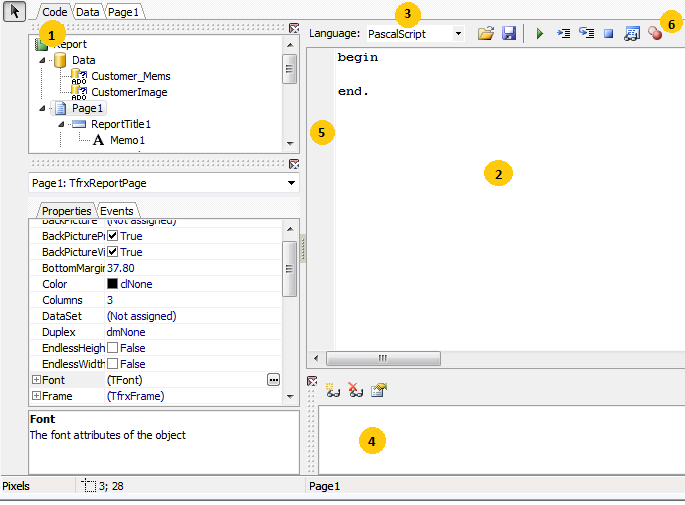Viewport: 685px width, 505px height.
Task: Click the Duplex dmNone value
Action: tap(126, 332)
